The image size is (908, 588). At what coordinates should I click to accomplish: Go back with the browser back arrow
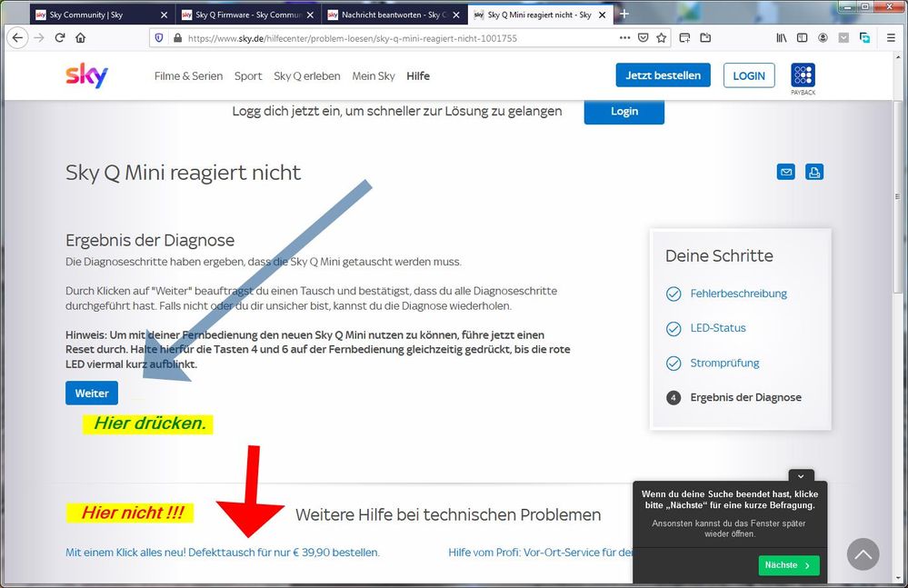pos(17,37)
